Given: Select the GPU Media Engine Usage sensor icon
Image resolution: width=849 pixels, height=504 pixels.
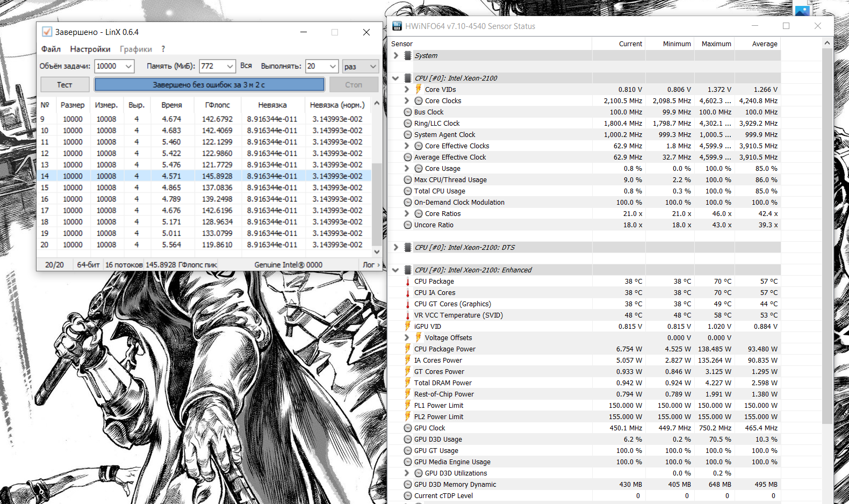Looking at the screenshot, I should tap(408, 462).
